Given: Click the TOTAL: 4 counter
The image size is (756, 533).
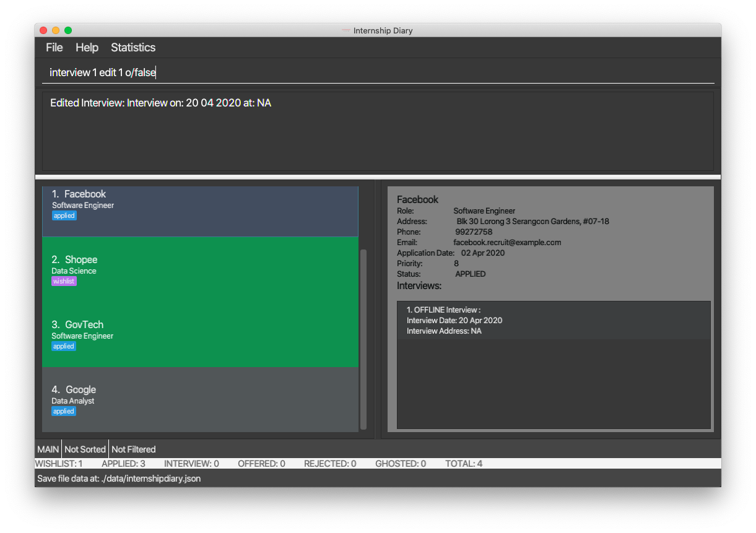Looking at the screenshot, I should 464,463.
